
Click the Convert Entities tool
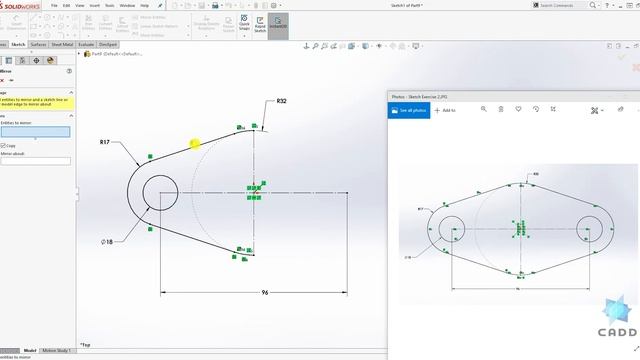(x=105, y=23)
